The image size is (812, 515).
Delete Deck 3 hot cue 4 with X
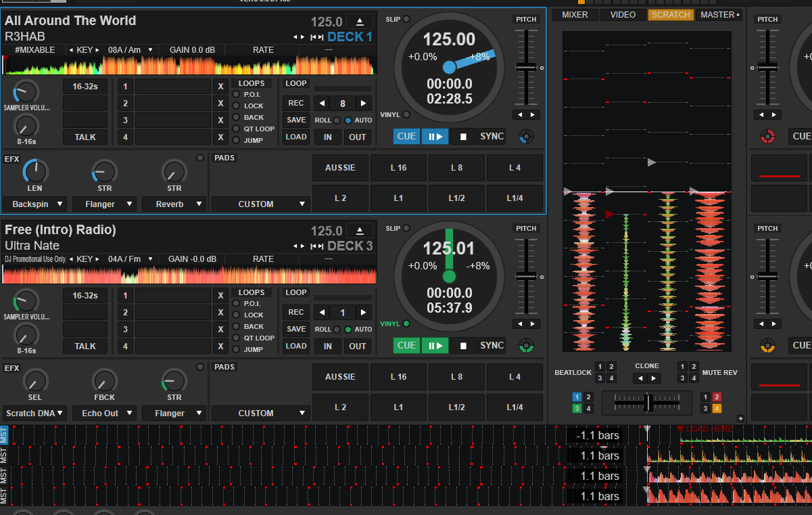[x=220, y=346]
